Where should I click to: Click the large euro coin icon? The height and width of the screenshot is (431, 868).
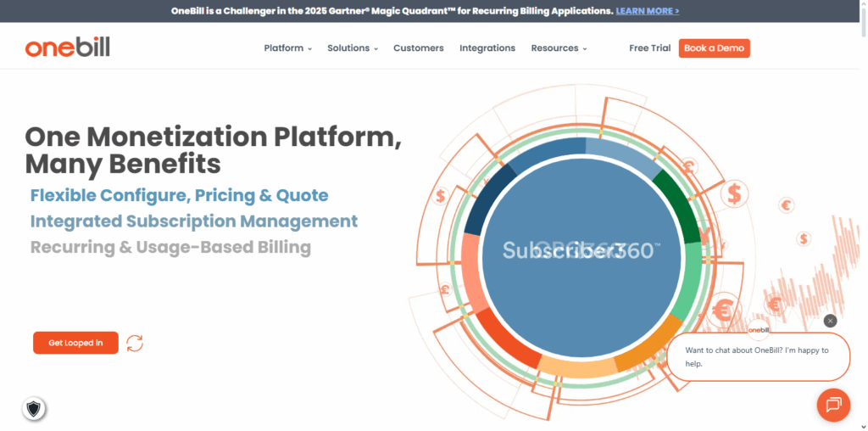[x=722, y=311]
